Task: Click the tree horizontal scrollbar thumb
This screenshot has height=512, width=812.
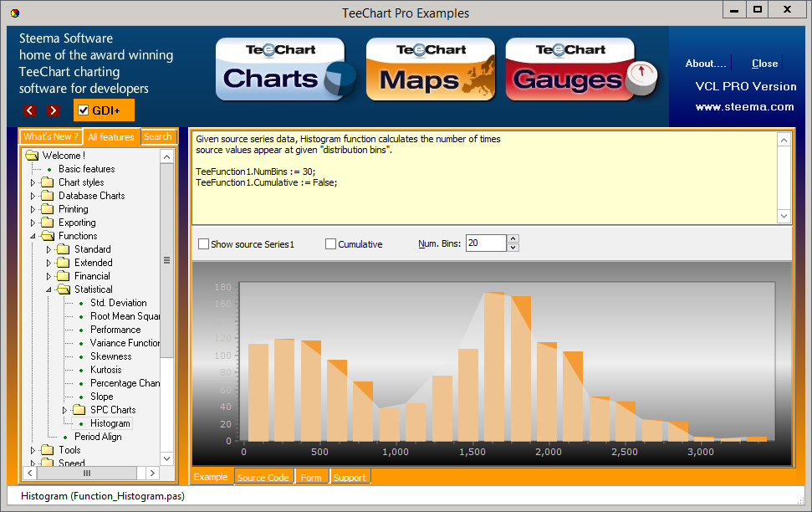Action: tap(87, 474)
